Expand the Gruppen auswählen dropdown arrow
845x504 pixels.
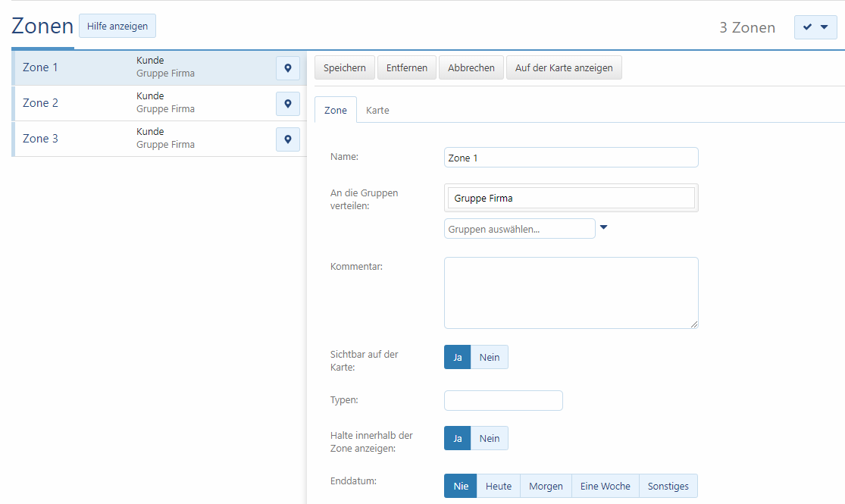[x=603, y=227]
